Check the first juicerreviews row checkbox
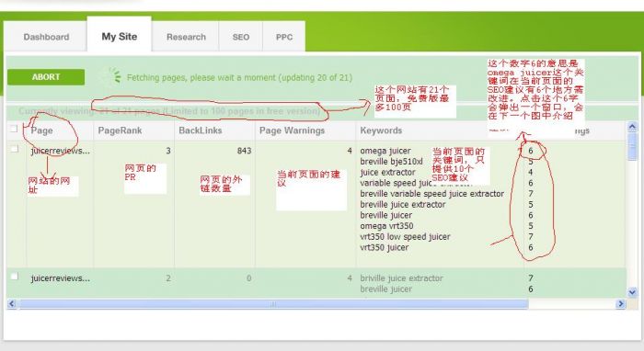The image size is (644, 351). click(x=15, y=149)
